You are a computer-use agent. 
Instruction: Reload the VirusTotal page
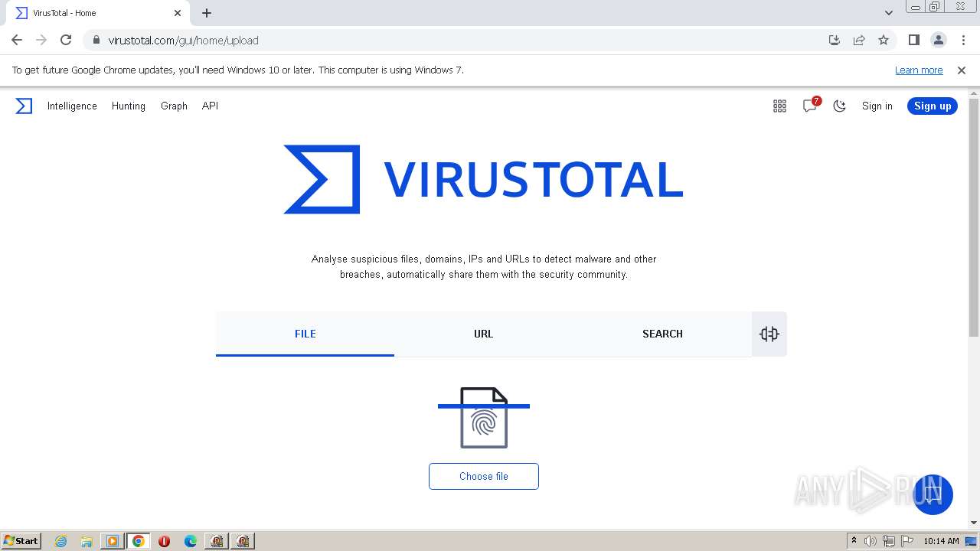(x=66, y=40)
